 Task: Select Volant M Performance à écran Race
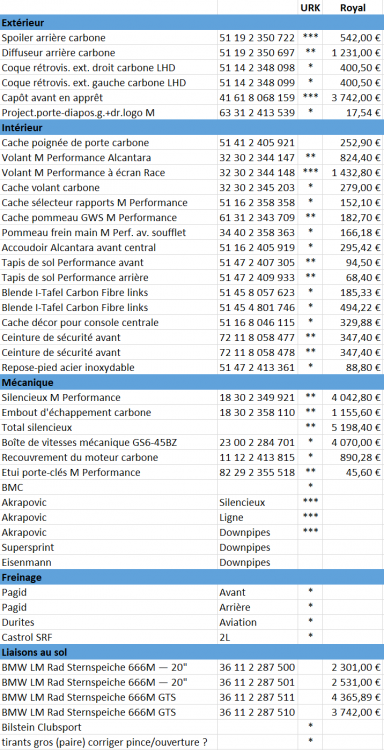pyautogui.click(x=109, y=173)
